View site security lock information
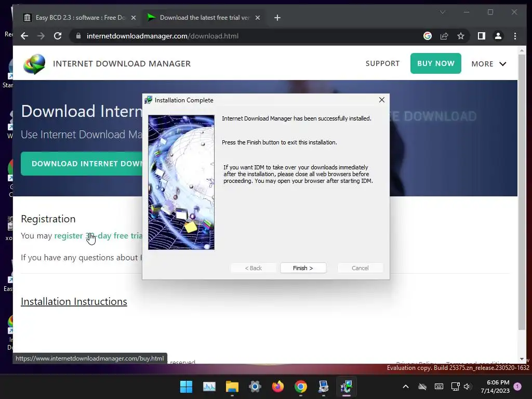The image size is (532, 399). coord(78,36)
